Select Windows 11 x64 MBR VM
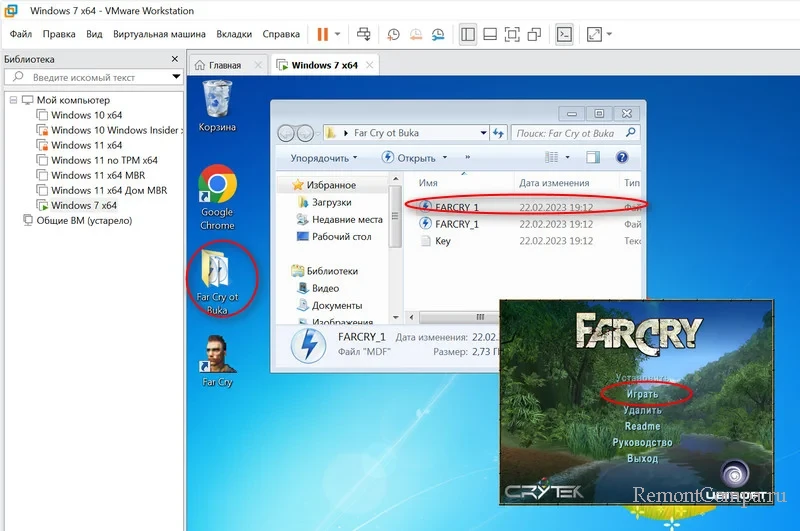The height and width of the screenshot is (531, 800). [x=91, y=175]
